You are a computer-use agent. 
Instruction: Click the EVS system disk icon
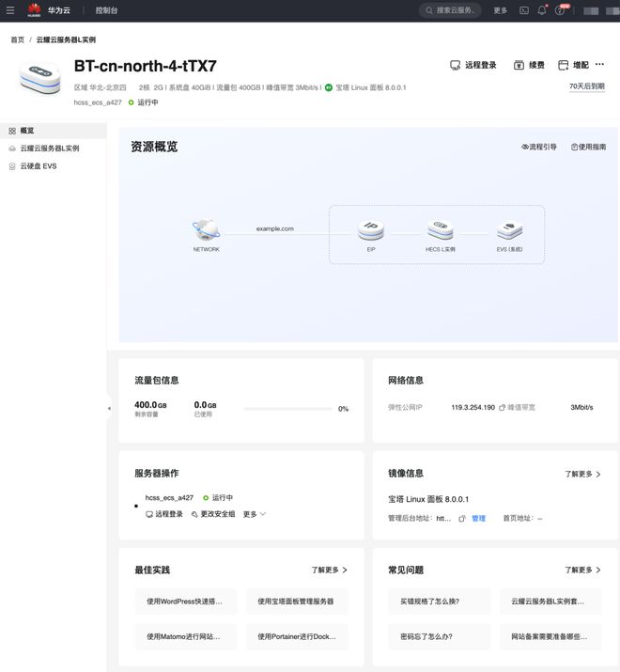pyautogui.click(x=509, y=229)
